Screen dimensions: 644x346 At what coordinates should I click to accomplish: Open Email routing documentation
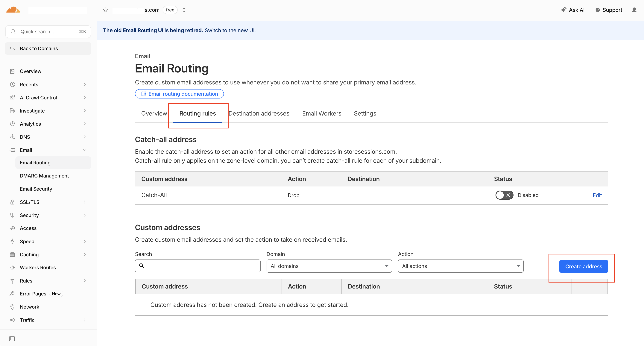[179, 94]
